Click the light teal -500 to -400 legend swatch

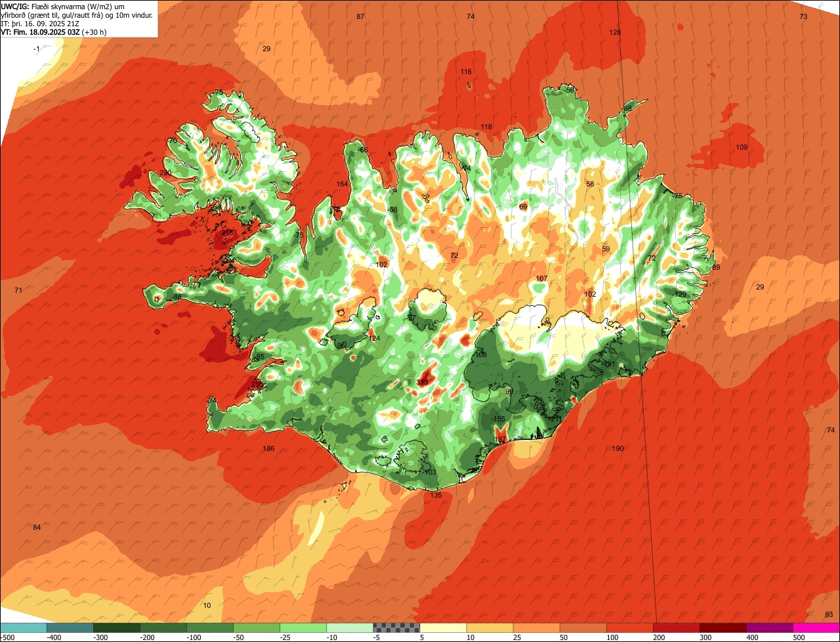click(x=24, y=628)
